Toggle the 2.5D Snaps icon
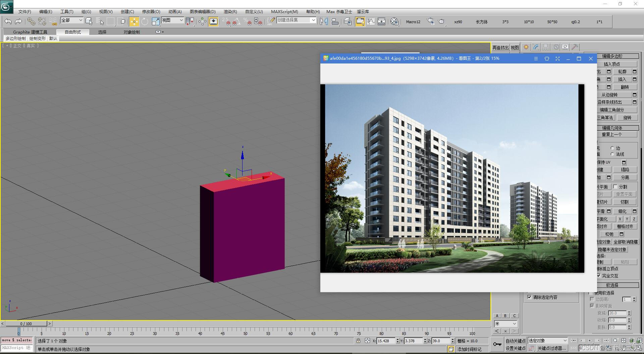 pos(226,21)
